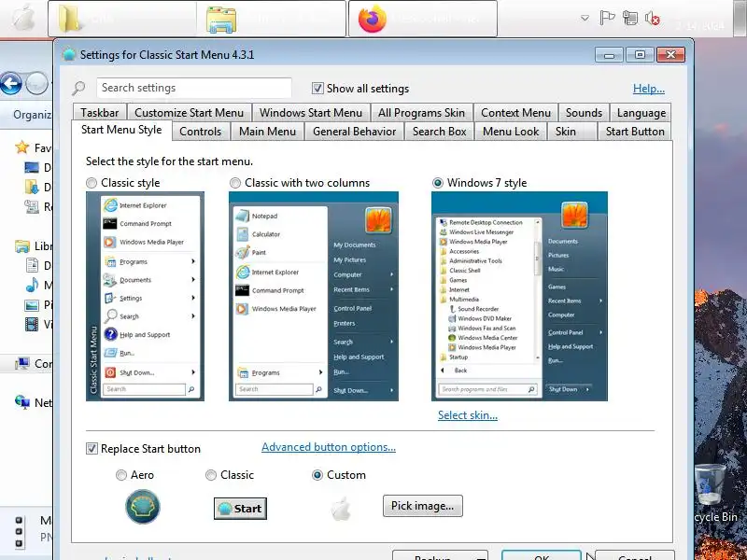Click the settings dialog title bar shell icon
The width and height of the screenshot is (747, 560).
69,54
